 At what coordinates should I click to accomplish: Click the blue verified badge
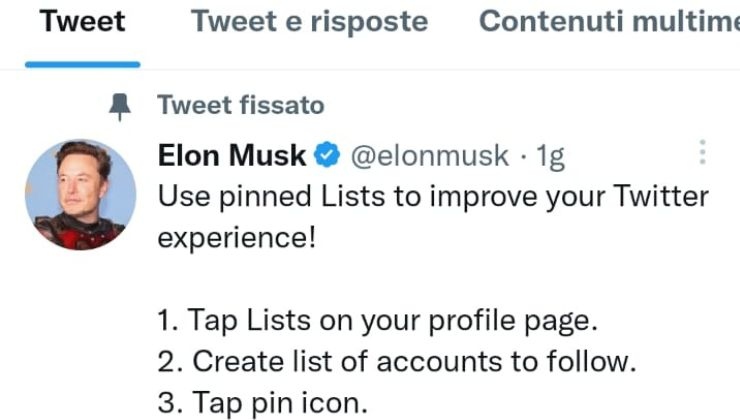coord(326,155)
